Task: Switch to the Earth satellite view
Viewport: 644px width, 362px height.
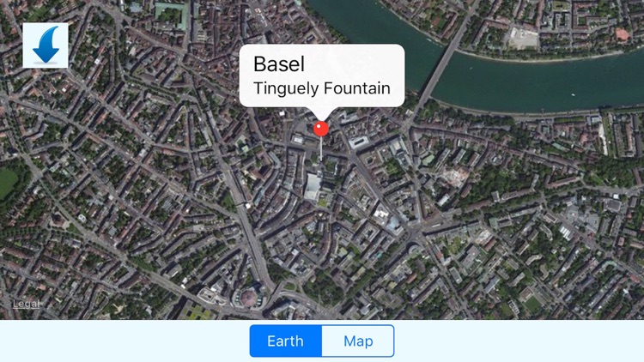Action: (286, 341)
